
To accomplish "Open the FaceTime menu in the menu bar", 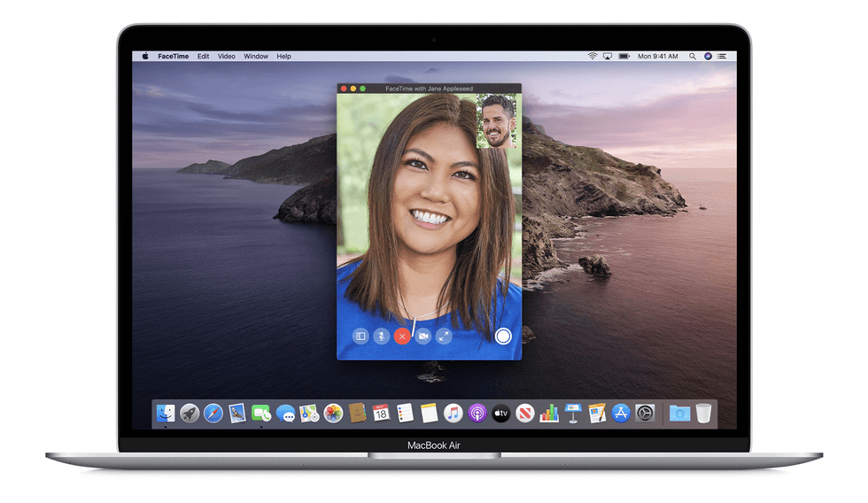I will [174, 56].
